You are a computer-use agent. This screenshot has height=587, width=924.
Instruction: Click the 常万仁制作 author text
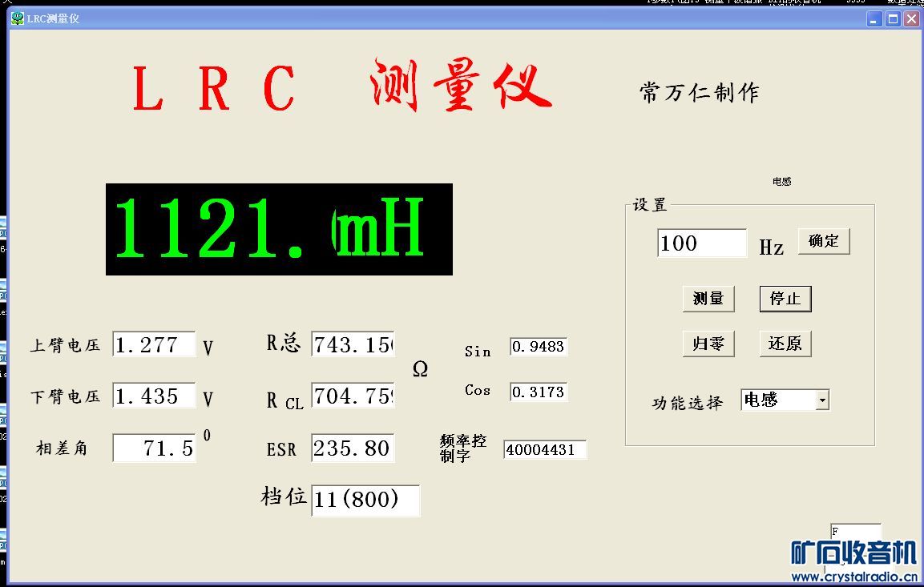click(700, 92)
